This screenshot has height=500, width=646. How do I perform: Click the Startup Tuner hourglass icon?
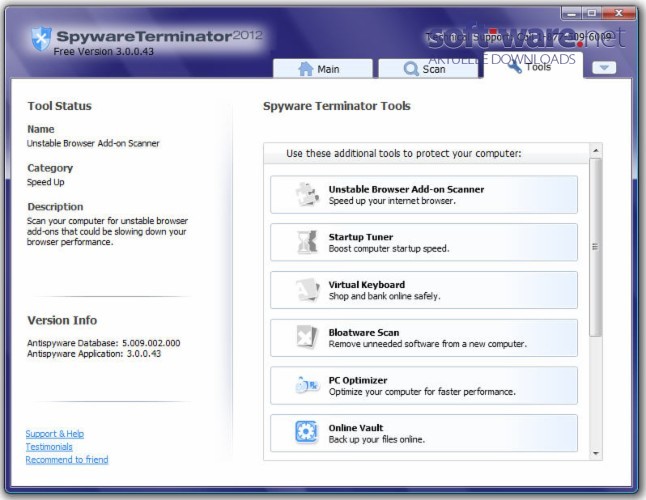(307, 242)
